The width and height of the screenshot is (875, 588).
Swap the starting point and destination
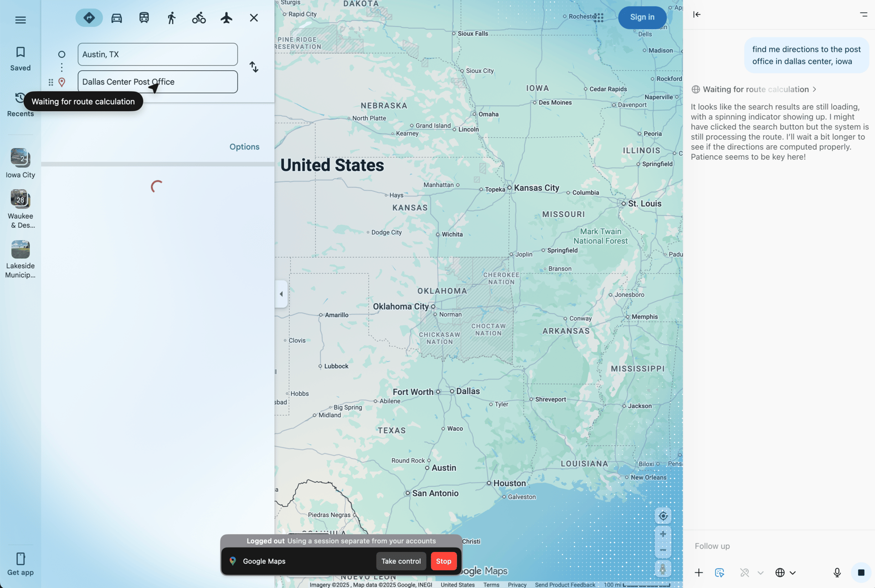[x=254, y=67]
